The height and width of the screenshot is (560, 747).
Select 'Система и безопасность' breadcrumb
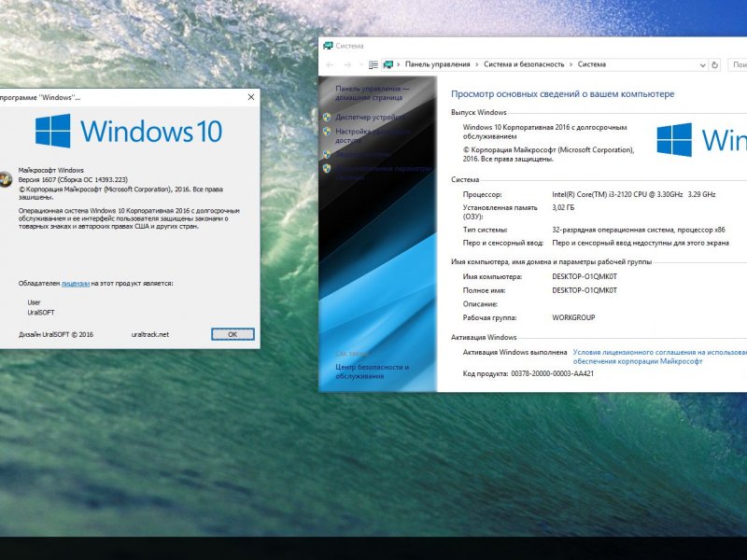pos(524,64)
